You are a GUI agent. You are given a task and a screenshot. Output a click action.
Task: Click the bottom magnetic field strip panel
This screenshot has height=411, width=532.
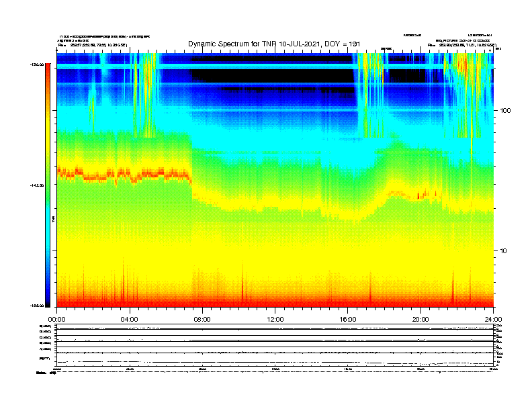pyautogui.click(x=275, y=359)
